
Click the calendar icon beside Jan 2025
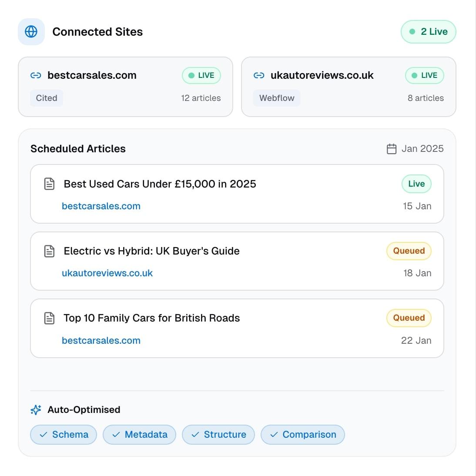[x=392, y=149]
